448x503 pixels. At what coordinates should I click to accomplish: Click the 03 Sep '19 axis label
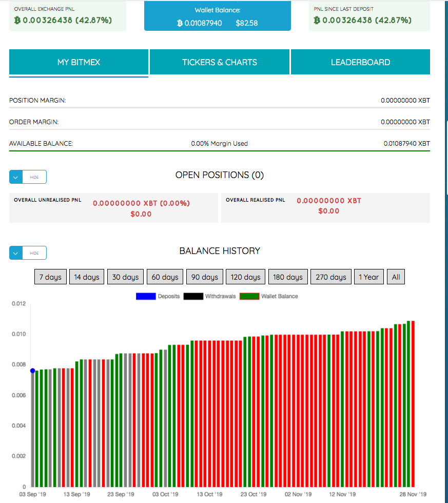[x=33, y=494]
